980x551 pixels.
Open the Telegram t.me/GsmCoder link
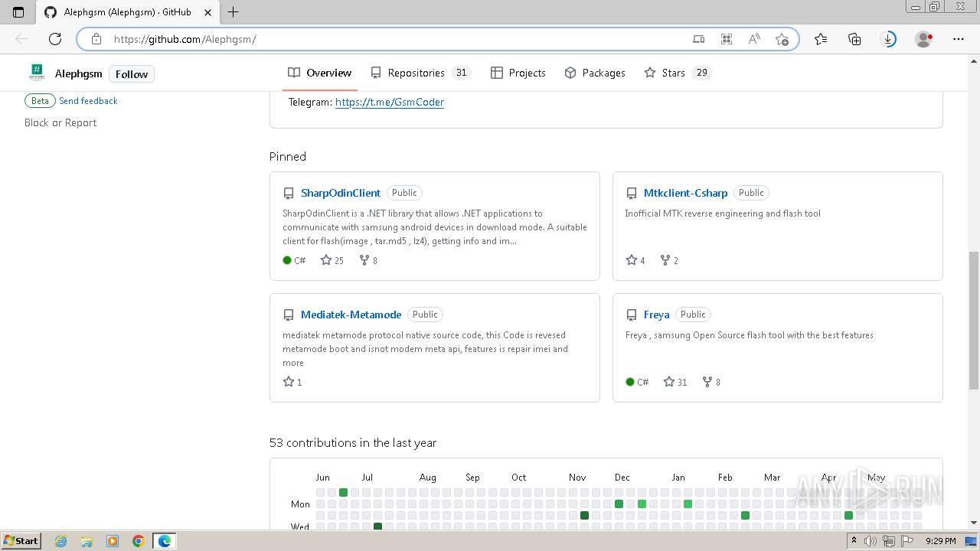coord(390,102)
